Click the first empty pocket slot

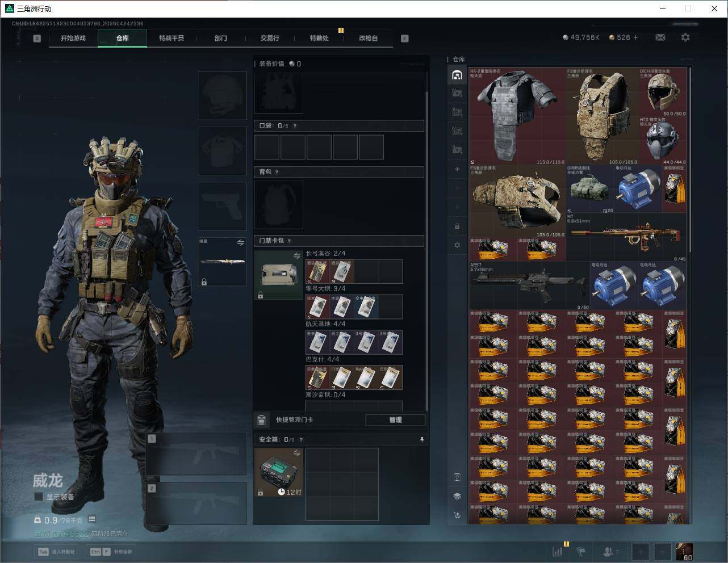(x=267, y=147)
